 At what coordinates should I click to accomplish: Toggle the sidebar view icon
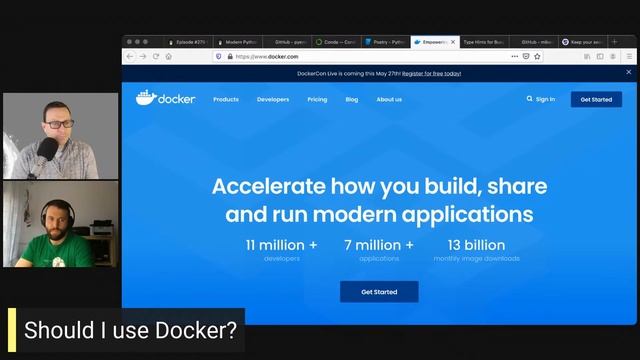pyautogui.click(x=600, y=56)
